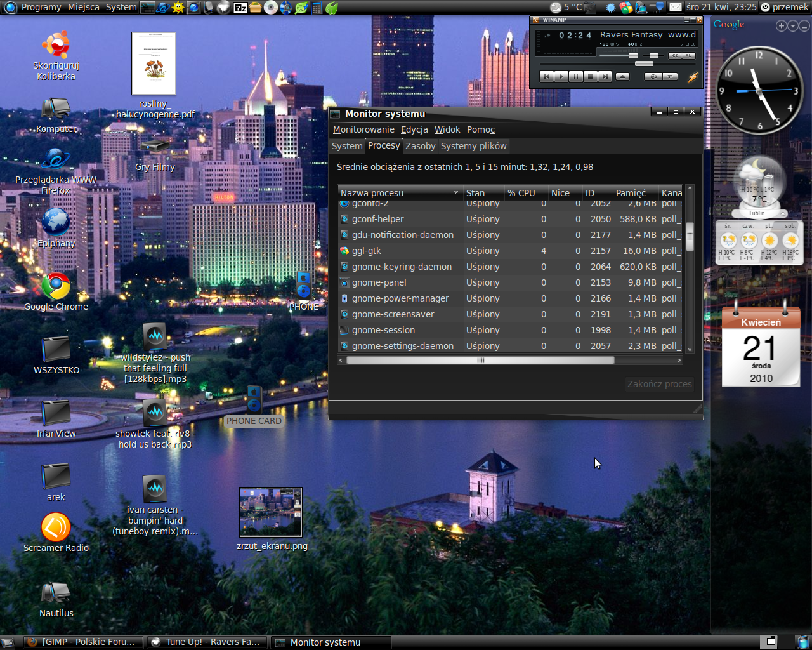Pause the track in Winamp
Viewport: 812px width, 650px height.
pyautogui.click(x=575, y=77)
